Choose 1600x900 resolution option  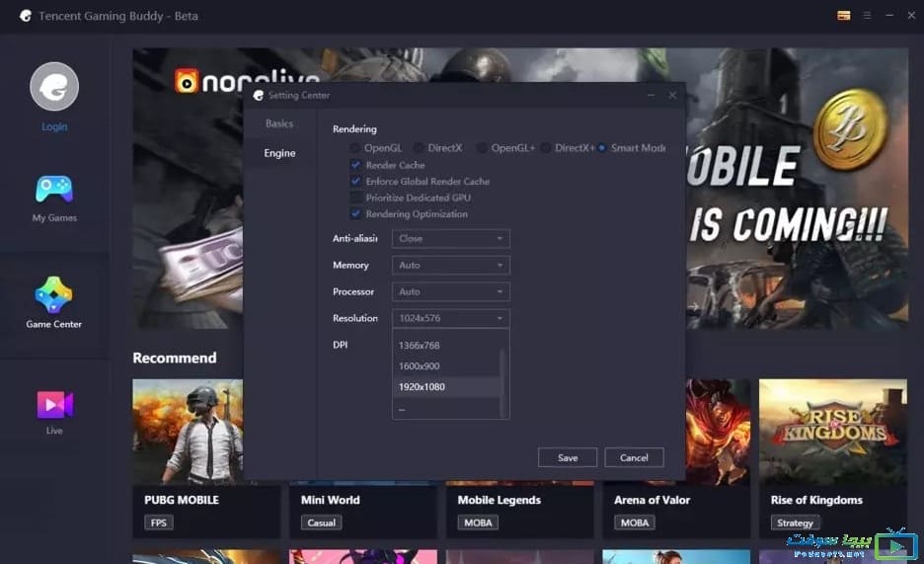(446, 366)
